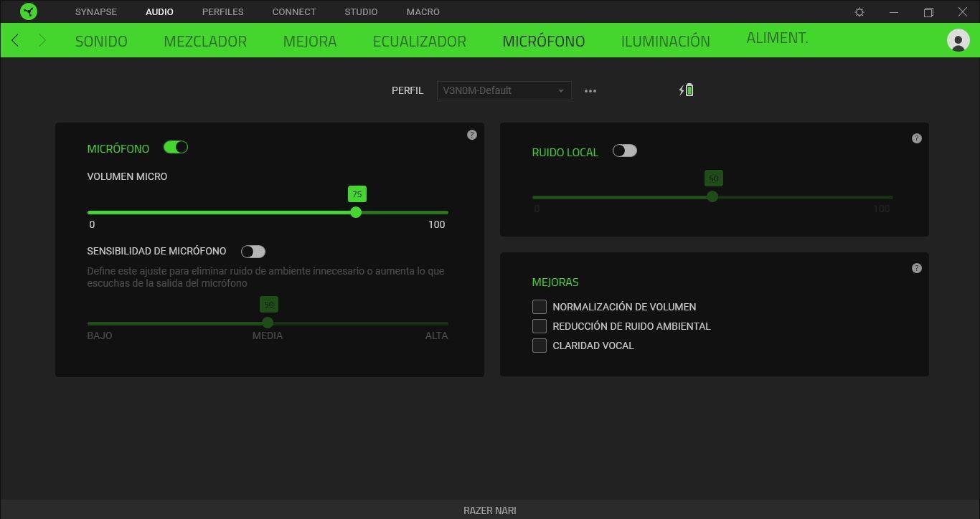The image size is (980, 519).
Task: Minimize the Synapse window
Action: point(894,12)
